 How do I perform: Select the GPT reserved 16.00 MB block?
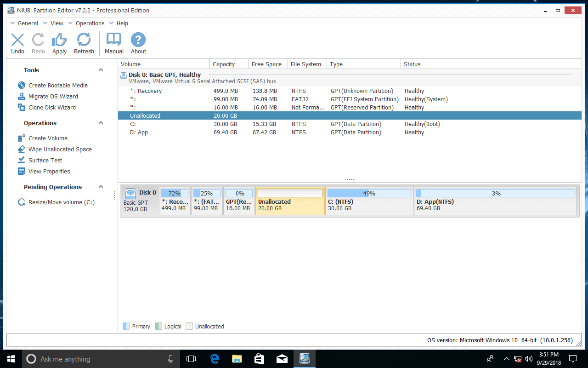(x=239, y=201)
